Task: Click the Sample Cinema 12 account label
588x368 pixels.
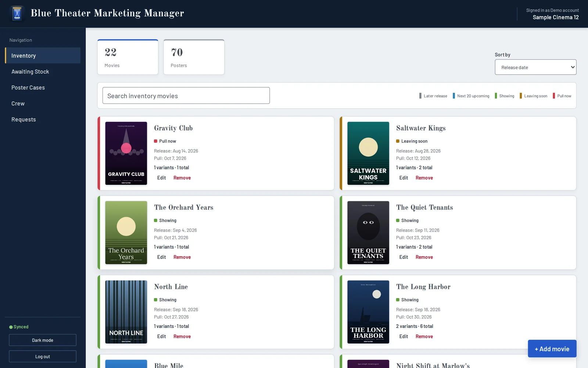Action: (x=556, y=17)
